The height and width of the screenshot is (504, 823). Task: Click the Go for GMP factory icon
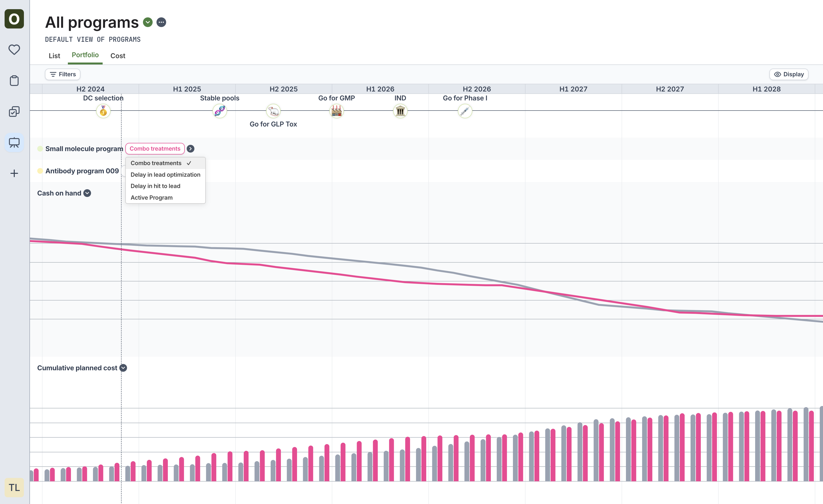tap(336, 111)
